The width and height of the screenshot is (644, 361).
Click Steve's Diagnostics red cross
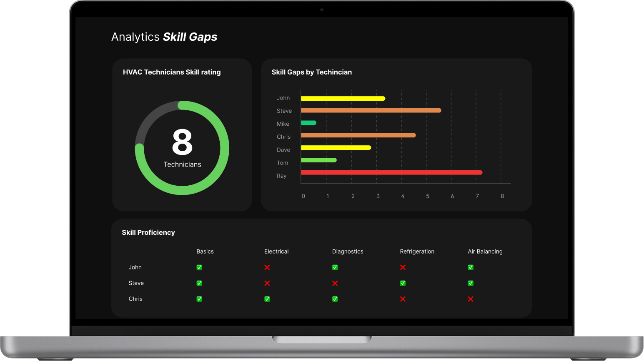coord(335,283)
